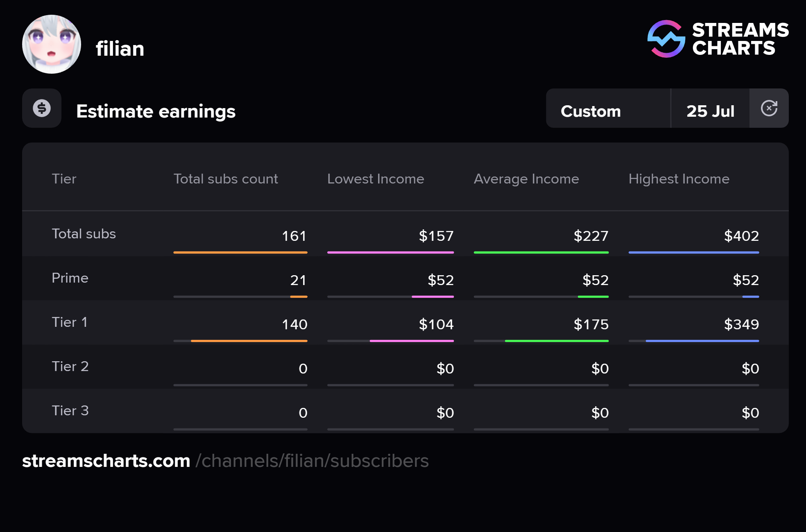Screen dimensions: 806x532
Task: Click the Total subs count column header
Action: tap(226, 179)
